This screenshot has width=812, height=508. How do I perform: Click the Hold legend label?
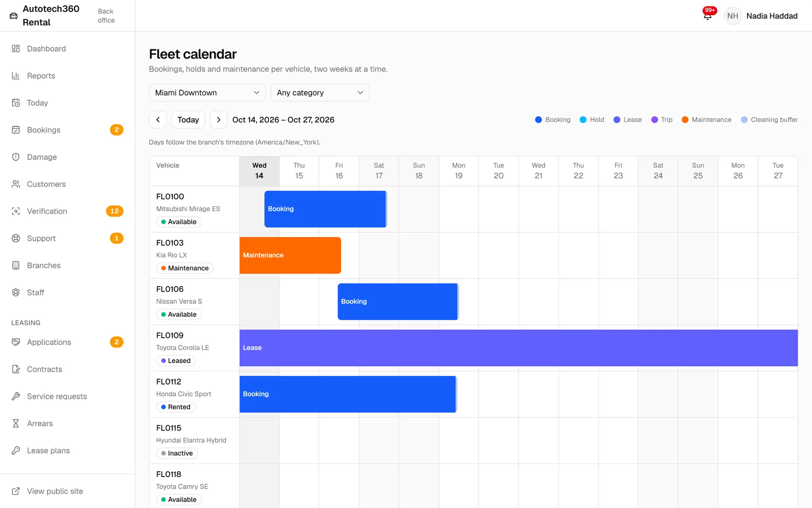[597, 120]
